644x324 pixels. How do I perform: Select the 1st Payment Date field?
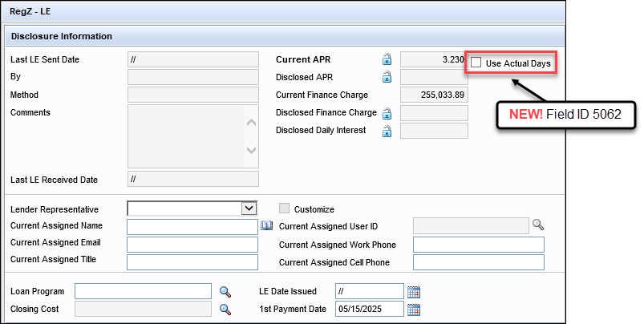pos(370,309)
